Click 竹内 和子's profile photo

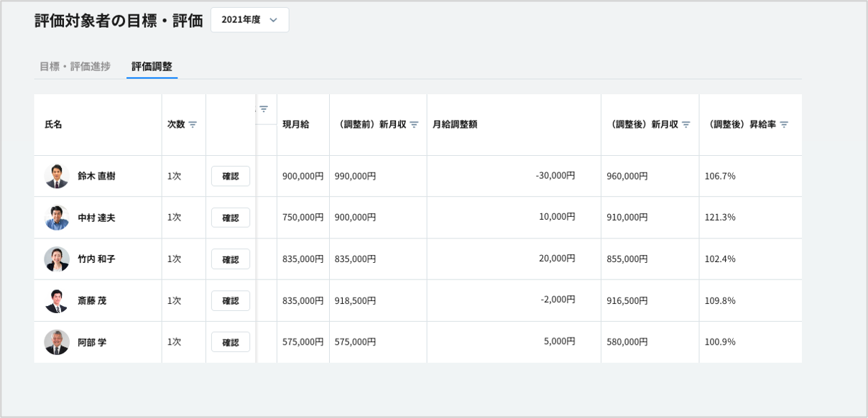coord(57,259)
